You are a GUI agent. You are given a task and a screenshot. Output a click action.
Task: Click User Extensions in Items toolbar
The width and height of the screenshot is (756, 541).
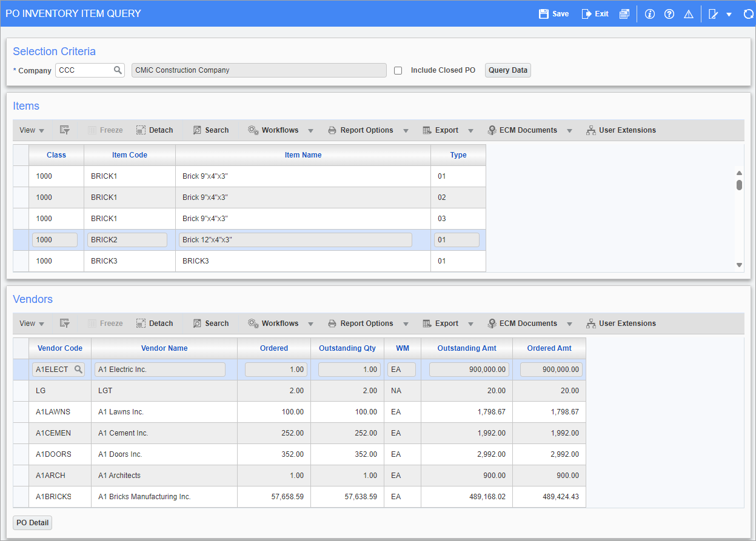pos(621,130)
